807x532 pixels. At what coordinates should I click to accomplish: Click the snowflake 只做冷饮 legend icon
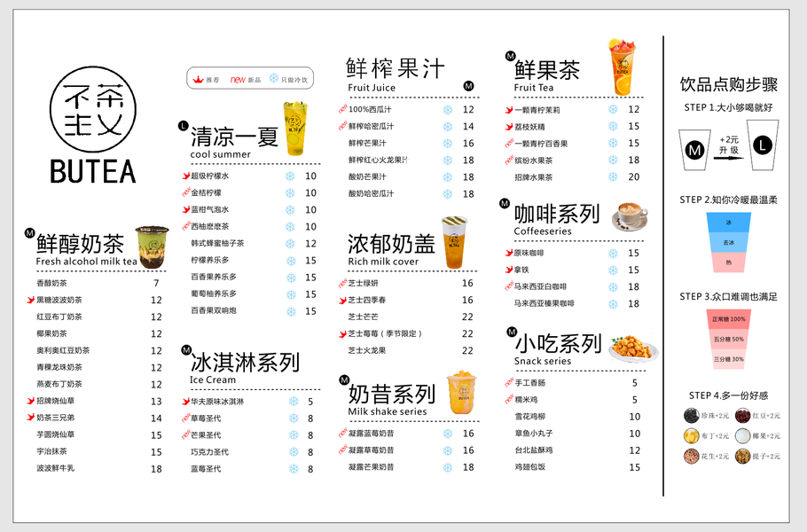(x=274, y=78)
